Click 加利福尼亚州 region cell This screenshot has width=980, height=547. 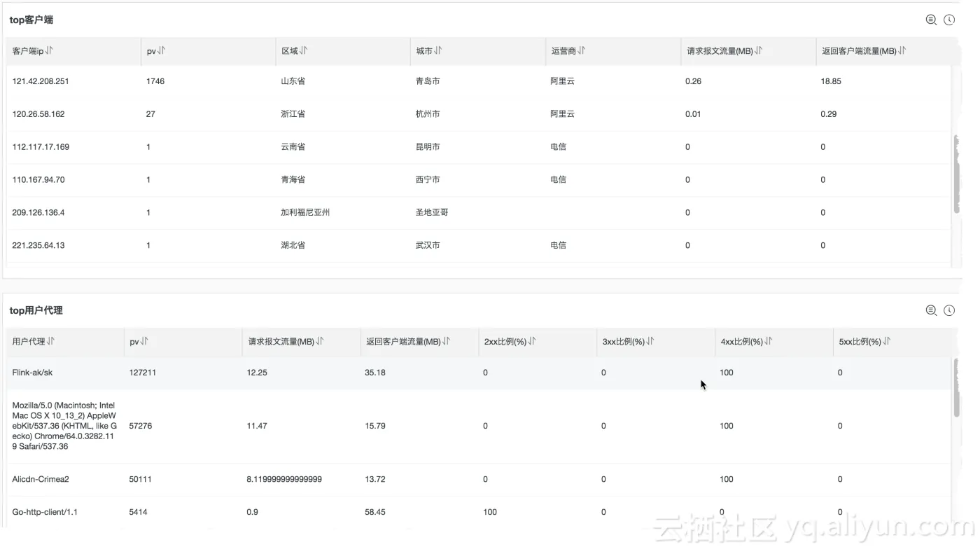305,213
